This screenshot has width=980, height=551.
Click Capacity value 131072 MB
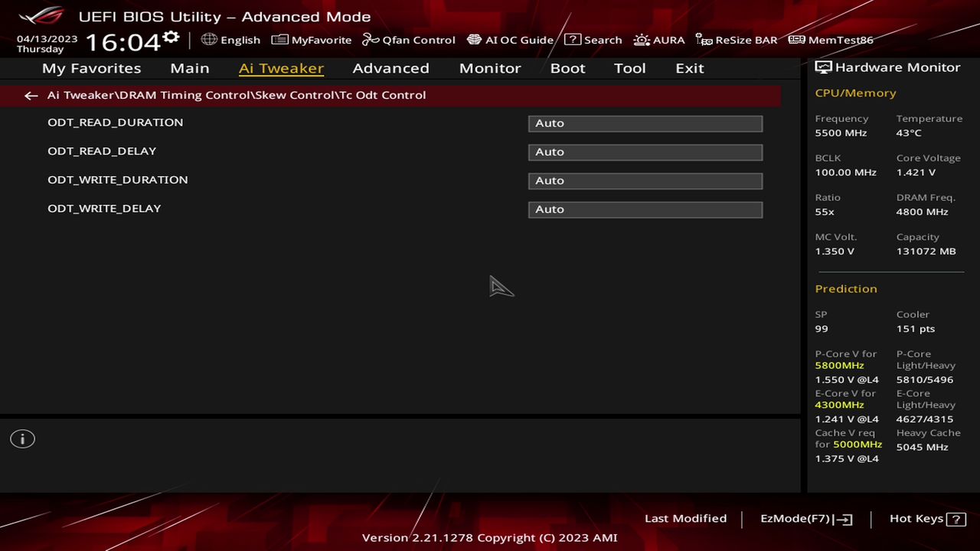point(926,252)
